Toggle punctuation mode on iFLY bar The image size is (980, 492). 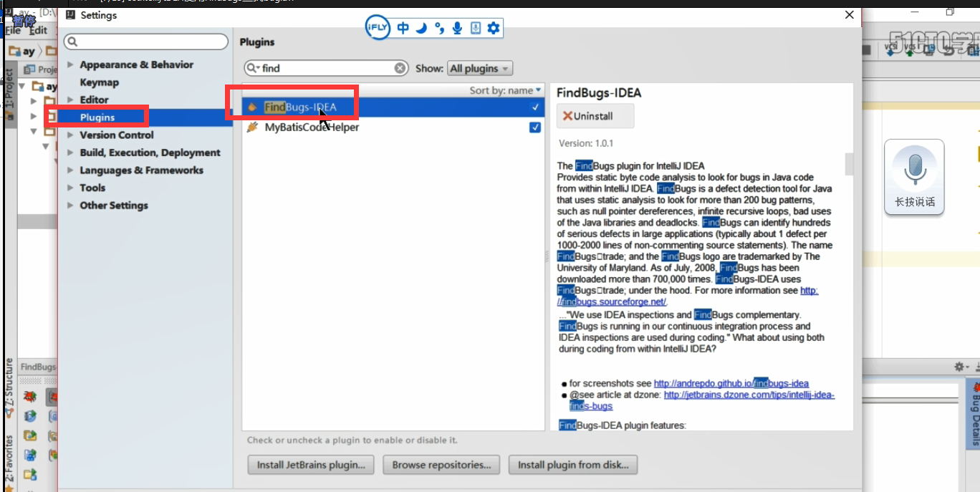pos(439,29)
